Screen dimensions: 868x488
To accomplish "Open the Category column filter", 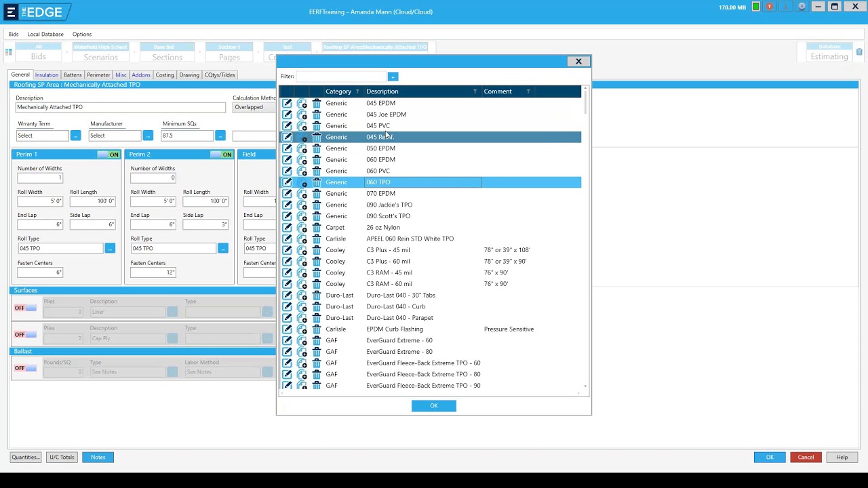I will pyautogui.click(x=357, y=91).
